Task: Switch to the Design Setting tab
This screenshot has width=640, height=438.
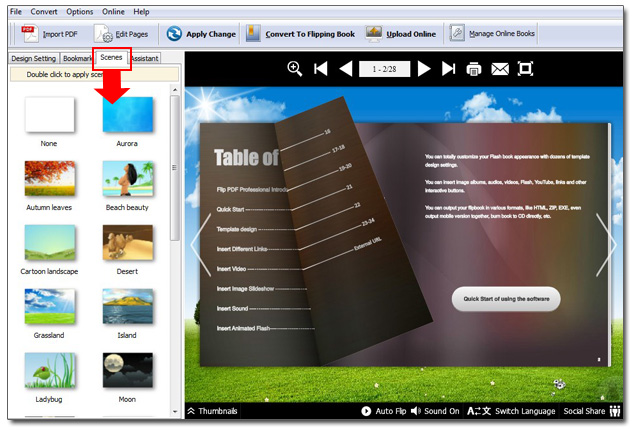Action: click(33, 58)
